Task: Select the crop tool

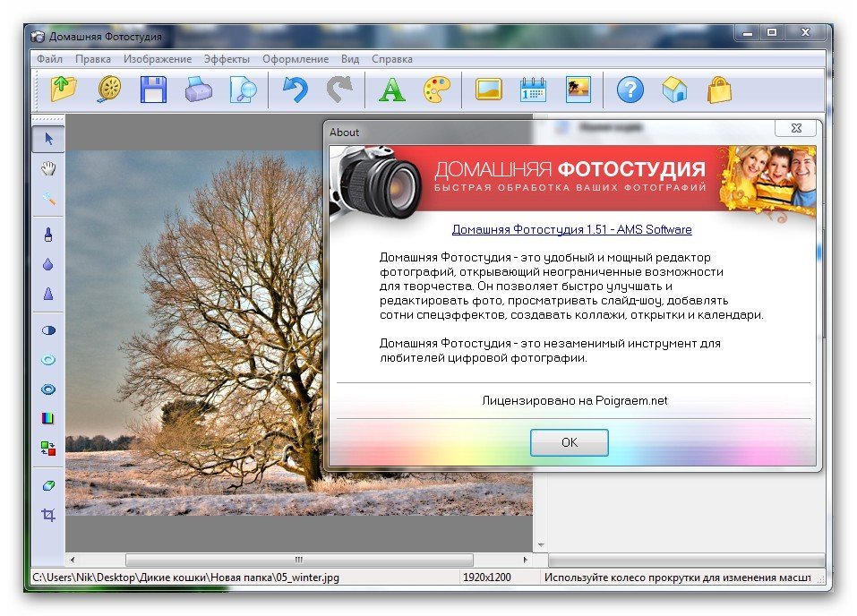Action: (48, 515)
